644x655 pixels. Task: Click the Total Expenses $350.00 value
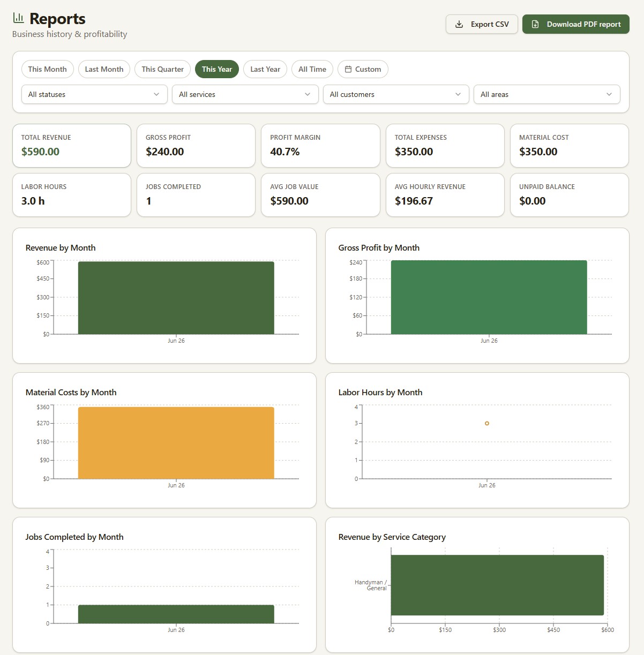(414, 152)
